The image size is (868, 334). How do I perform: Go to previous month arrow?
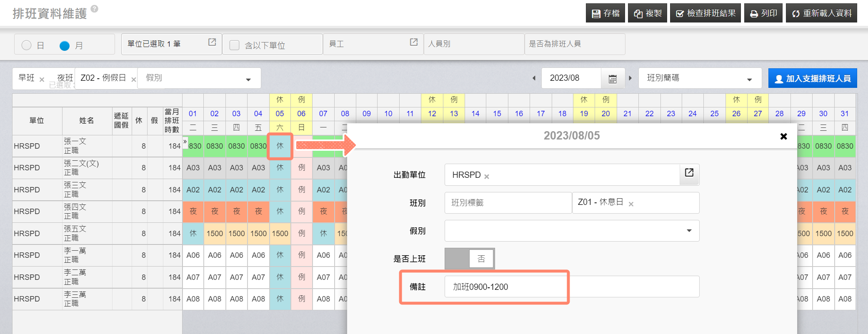(x=534, y=78)
